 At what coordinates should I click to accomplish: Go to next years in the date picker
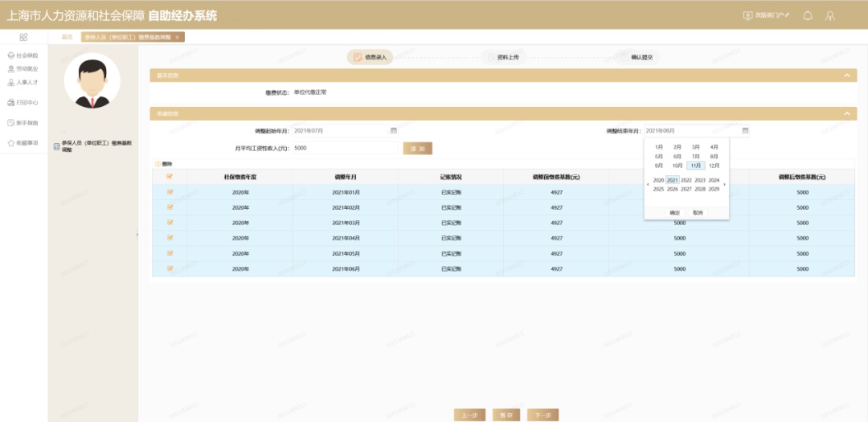coord(725,185)
